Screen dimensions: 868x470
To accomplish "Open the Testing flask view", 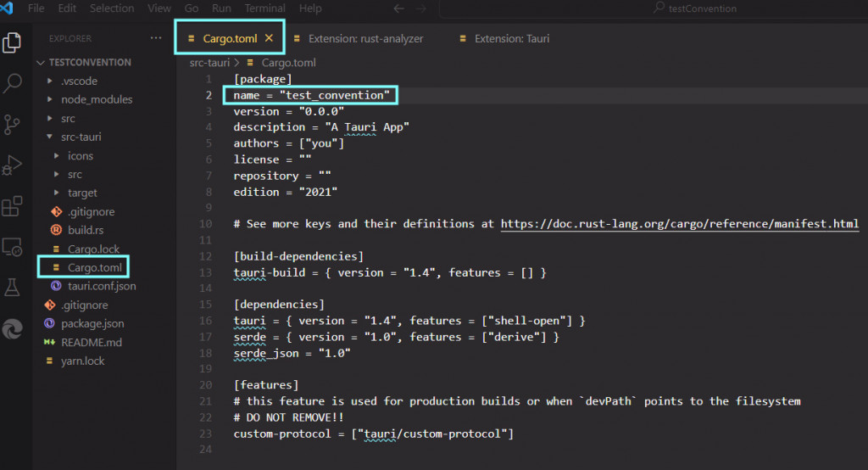I will tap(12, 287).
